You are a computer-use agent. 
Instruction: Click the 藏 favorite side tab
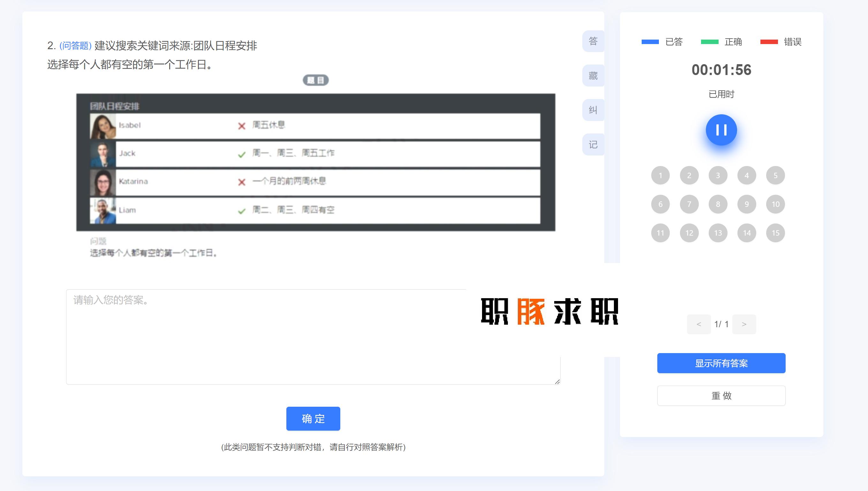tap(593, 76)
